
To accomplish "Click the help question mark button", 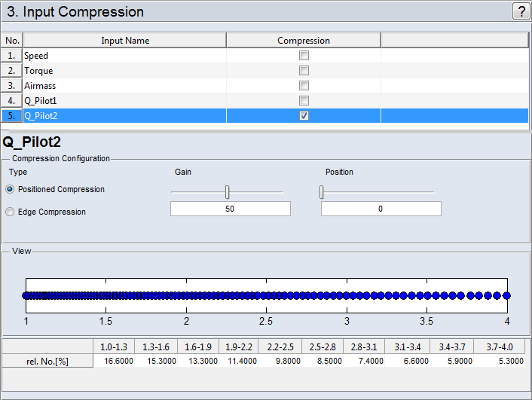I will (x=520, y=11).
